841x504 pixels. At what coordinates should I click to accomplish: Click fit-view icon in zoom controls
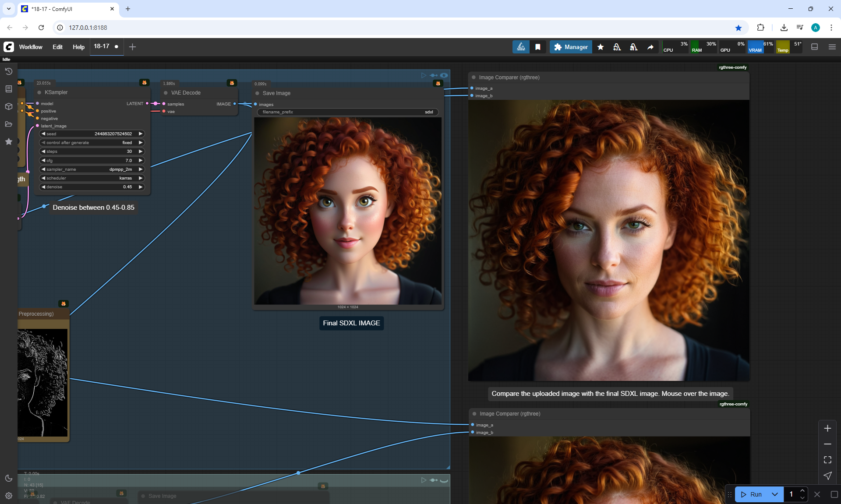827,460
